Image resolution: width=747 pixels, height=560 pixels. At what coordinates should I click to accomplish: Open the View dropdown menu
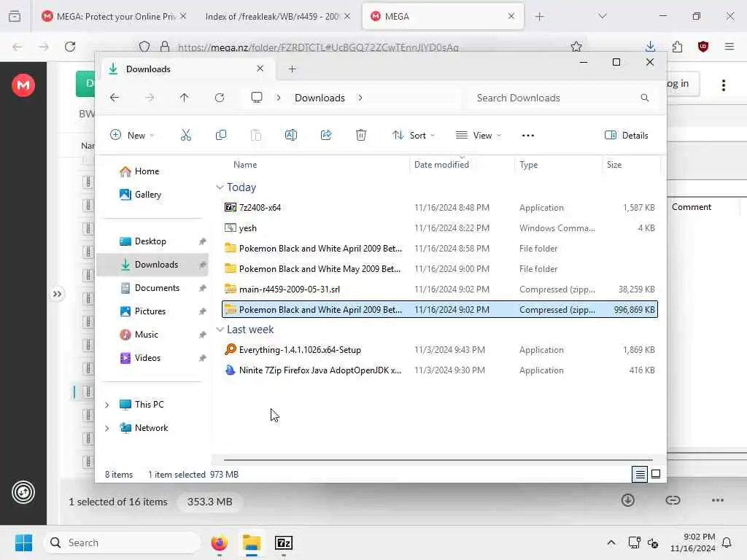pyautogui.click(x=479, y=135)
